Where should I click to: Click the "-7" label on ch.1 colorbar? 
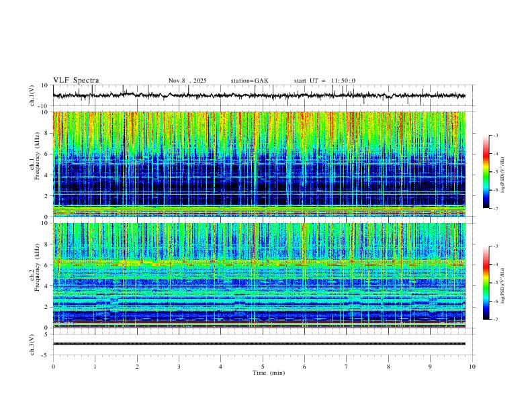pos(495,209)
